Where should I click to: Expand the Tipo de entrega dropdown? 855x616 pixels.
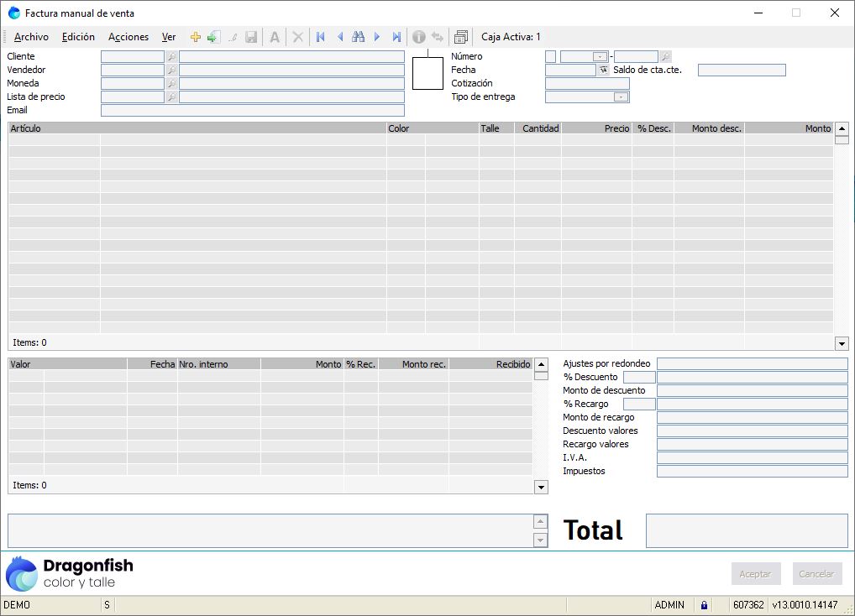pos(621,97)
